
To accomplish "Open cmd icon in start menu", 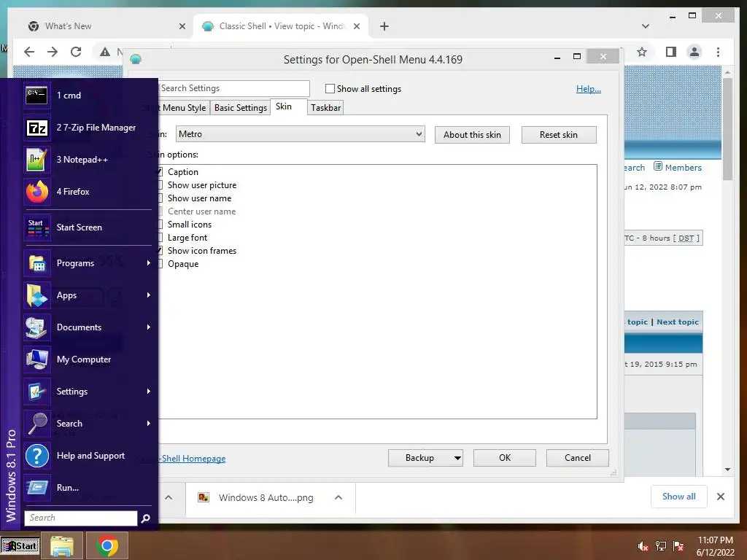I will [x=36, y=96].
